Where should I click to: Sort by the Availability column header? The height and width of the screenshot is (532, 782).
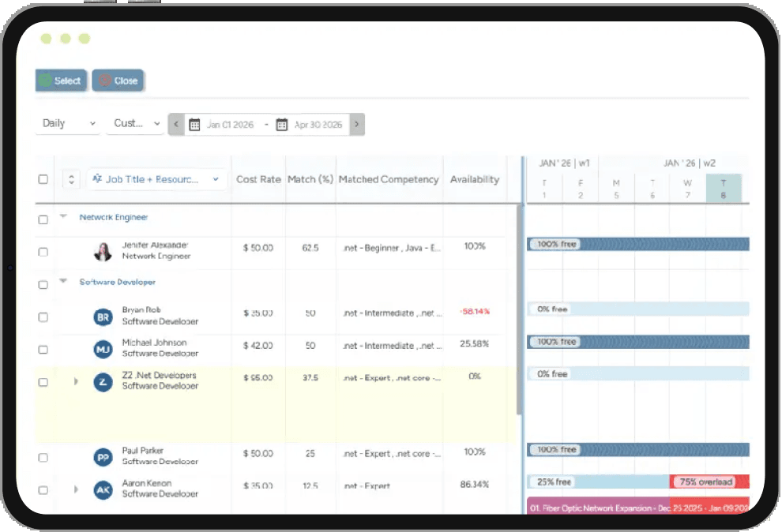click(x=474, y=179)
